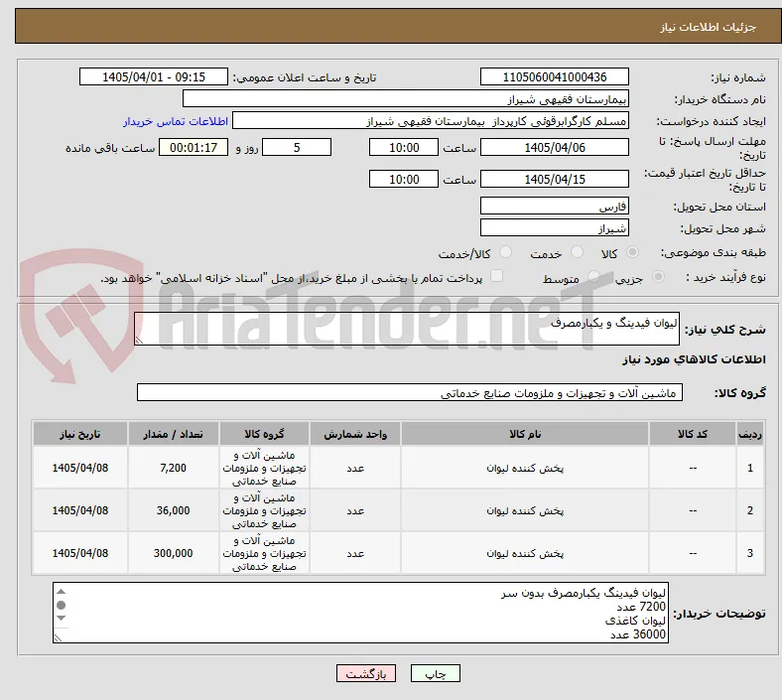Screen dimensions: 782x700
Task: Click the buyer notes scroll up arrow
Action: pyautogui.click(x=61, y=592)
